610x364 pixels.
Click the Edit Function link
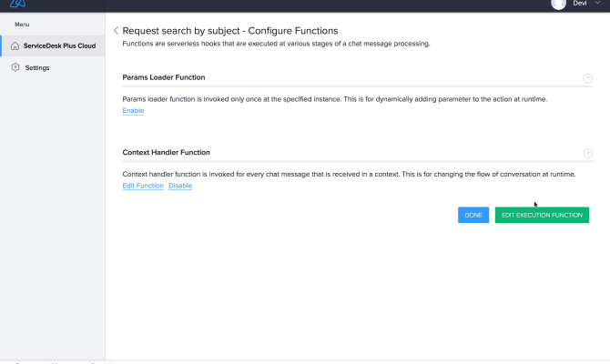[x=143, y=186]
